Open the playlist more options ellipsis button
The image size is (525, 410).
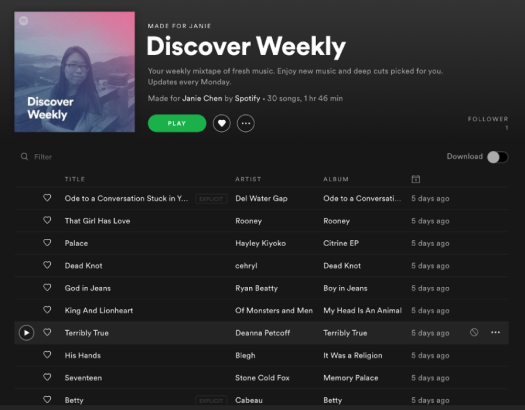pos(246,124)
